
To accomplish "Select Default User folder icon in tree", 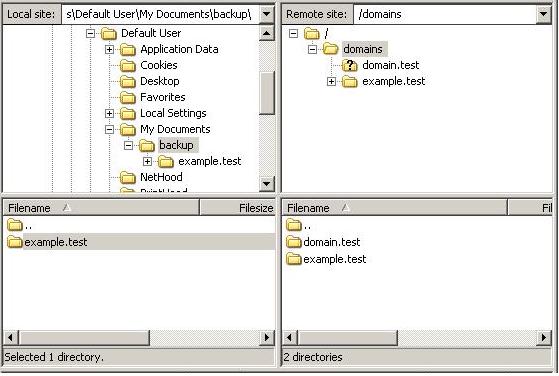I will point(109,34).
